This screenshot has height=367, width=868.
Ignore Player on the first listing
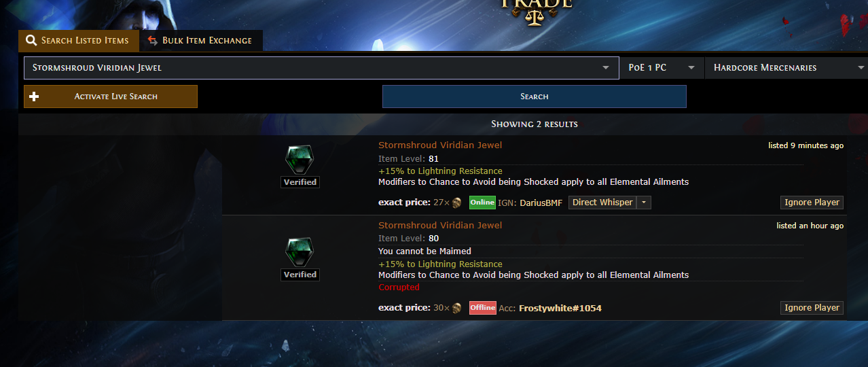pyautogui.click(x=812, y=203)
